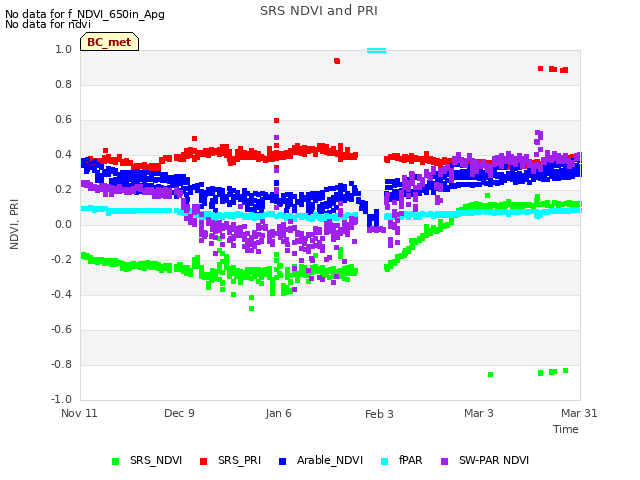Click the -1.0 y-axis tick label
This screenshot has width=640, height=480.
61,399
